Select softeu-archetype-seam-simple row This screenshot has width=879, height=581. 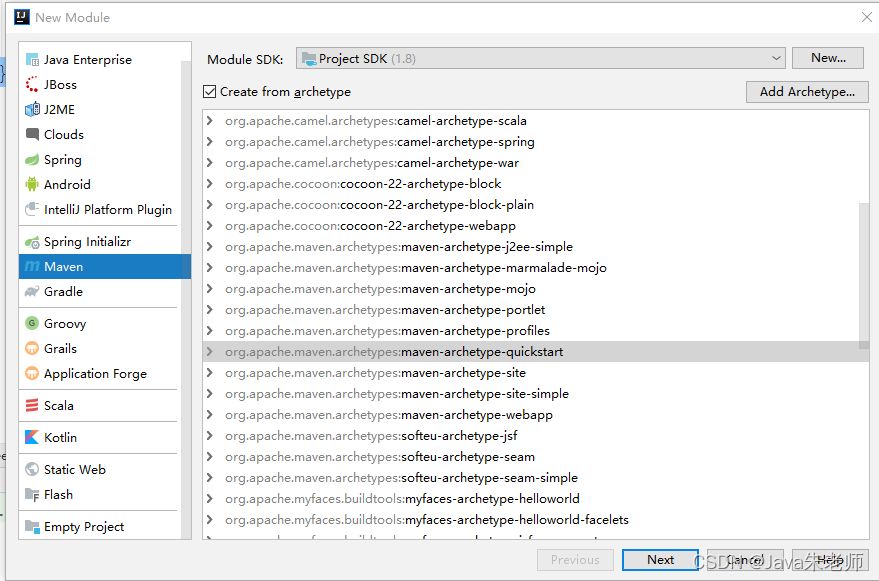[536, 478]
